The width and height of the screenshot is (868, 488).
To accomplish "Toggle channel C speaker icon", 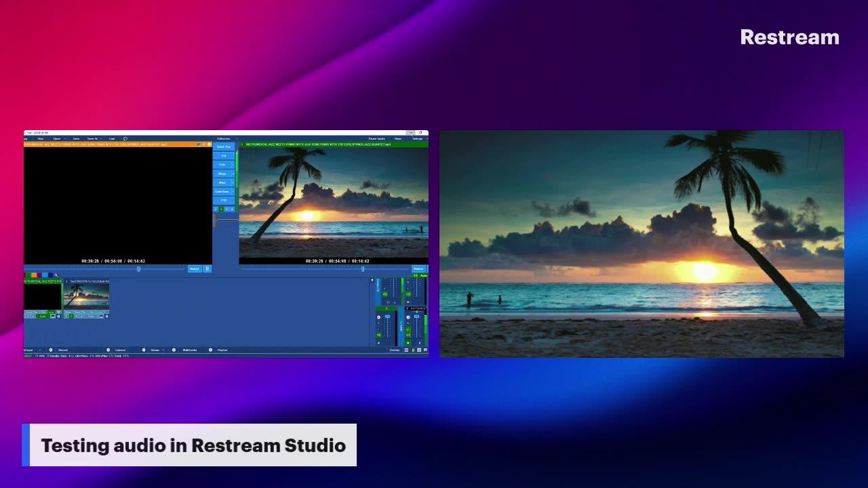I will coord(378,335).
